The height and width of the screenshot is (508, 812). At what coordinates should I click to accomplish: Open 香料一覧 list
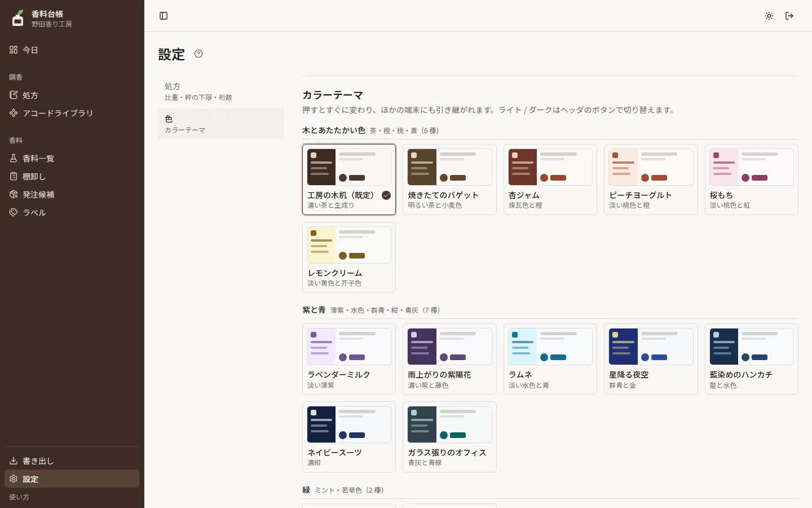(72, 158)
